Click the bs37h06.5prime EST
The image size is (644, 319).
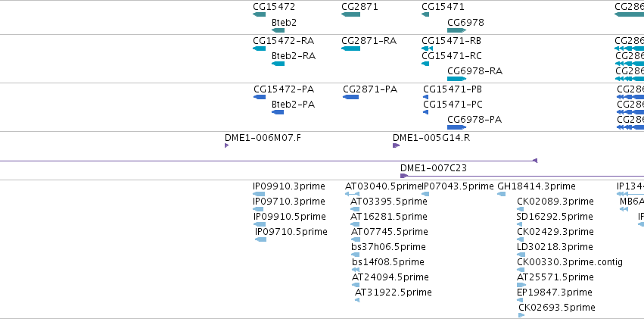356,255
